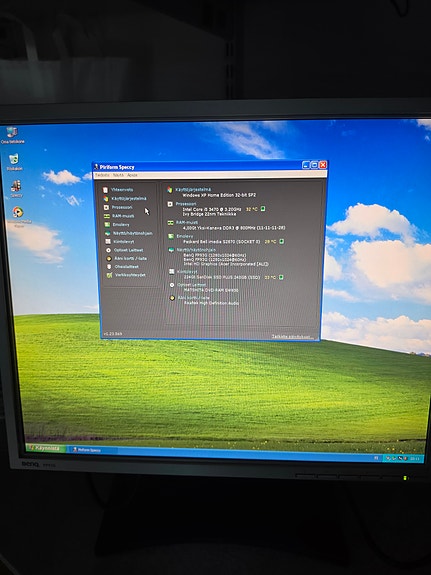Open the Apua menu
The image size is (431, 575).
click(x=132, y=175)
